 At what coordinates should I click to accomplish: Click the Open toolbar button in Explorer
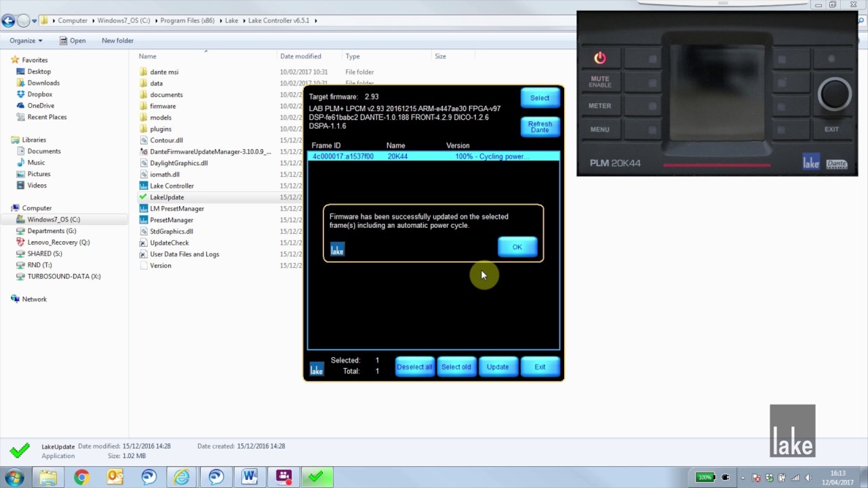[72, 41]
